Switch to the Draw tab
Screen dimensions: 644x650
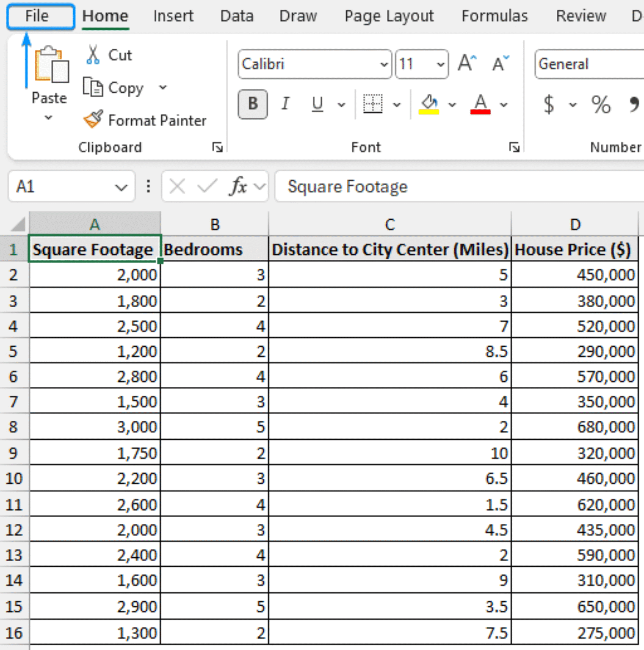tap(298, 16)
